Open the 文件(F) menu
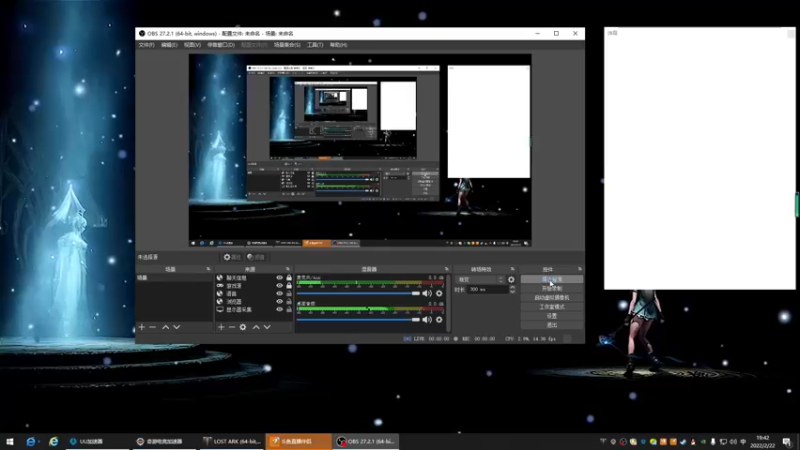Viewport: 800px width, 450px height. (x=146, y=45)
